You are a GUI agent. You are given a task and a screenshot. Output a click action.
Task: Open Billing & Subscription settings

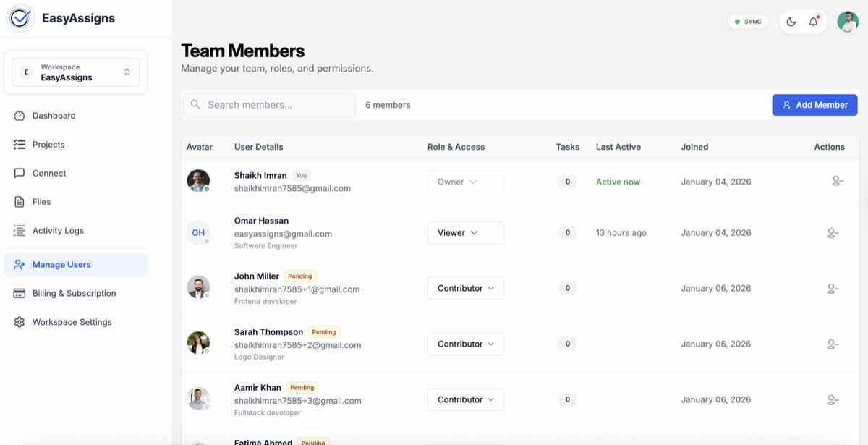[74, 293]
